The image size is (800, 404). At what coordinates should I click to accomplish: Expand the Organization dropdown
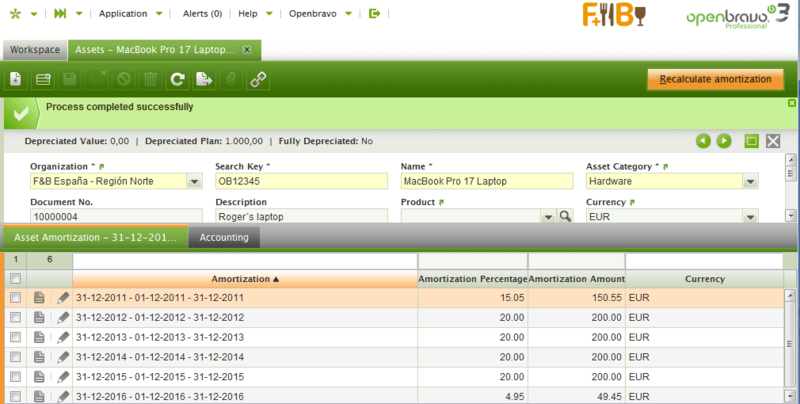[194, 182]
